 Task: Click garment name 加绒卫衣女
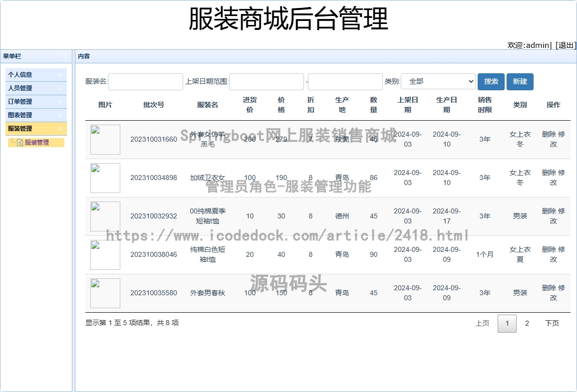pos(208,178)
